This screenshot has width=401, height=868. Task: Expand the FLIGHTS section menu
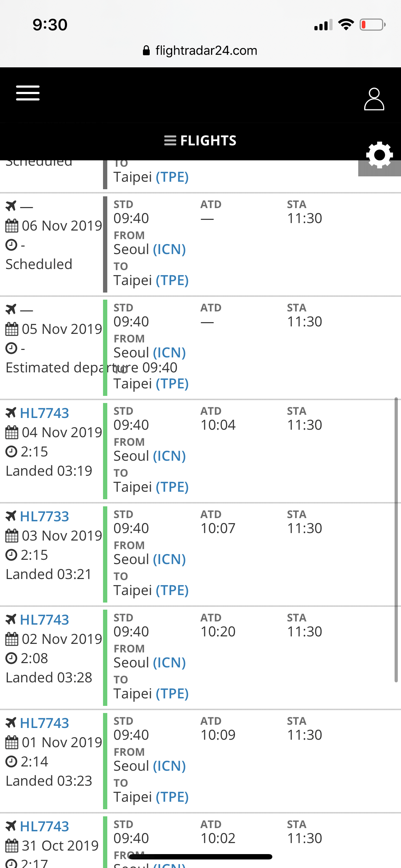pos(200,141)
